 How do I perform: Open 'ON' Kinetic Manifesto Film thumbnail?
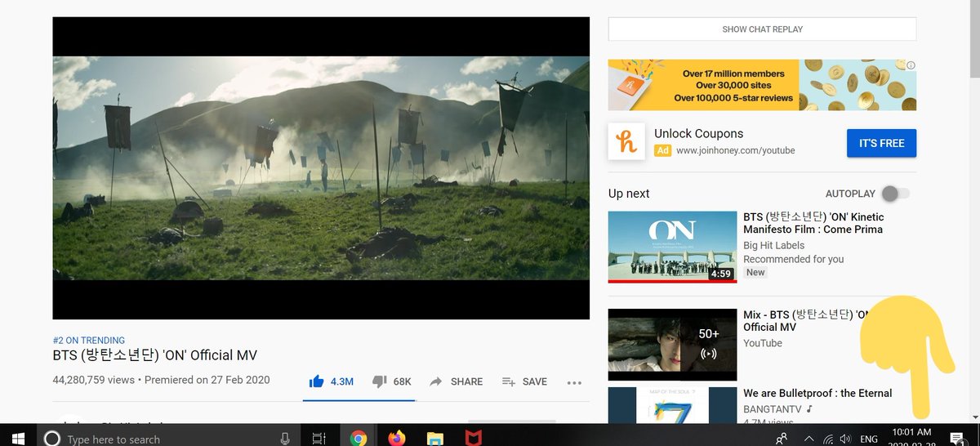click(672, 247)
